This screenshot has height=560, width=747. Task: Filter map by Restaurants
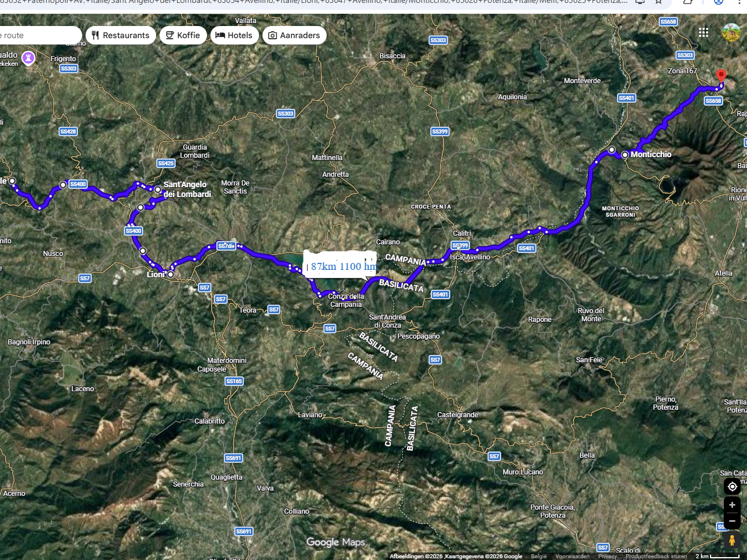121,35
